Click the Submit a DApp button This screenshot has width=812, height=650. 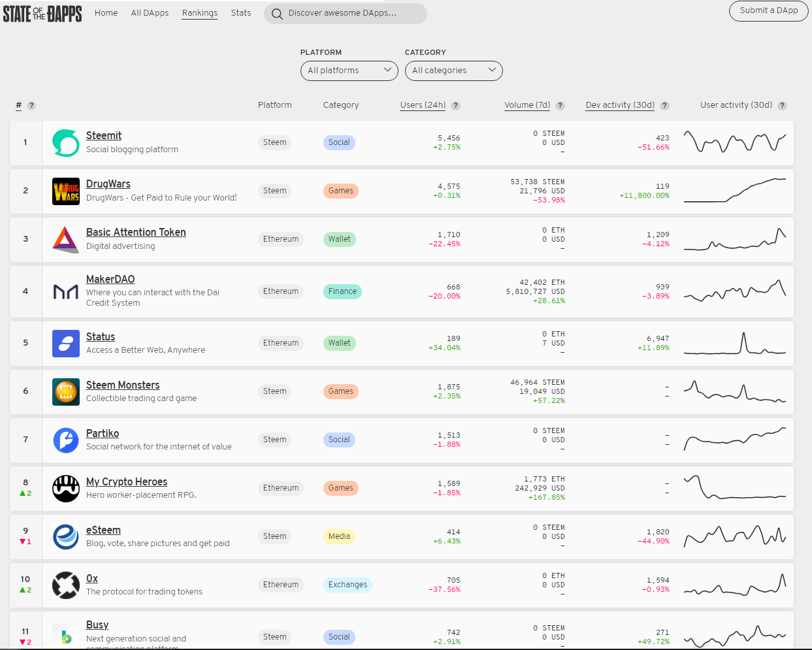pos(769,11)
